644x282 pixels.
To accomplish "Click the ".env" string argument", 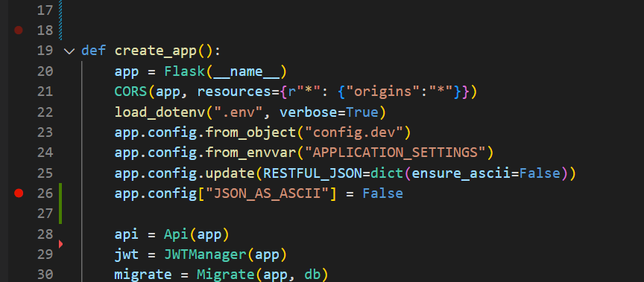I will click(x=239, y=112).
